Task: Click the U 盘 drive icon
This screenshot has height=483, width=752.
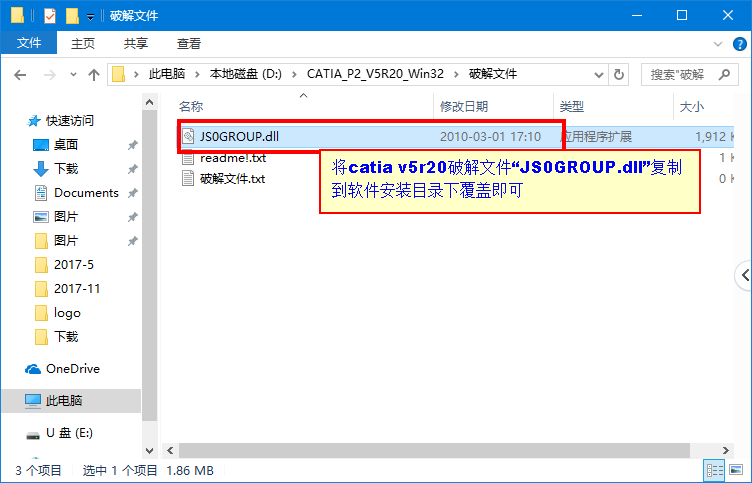Action: tap(33, 435)
